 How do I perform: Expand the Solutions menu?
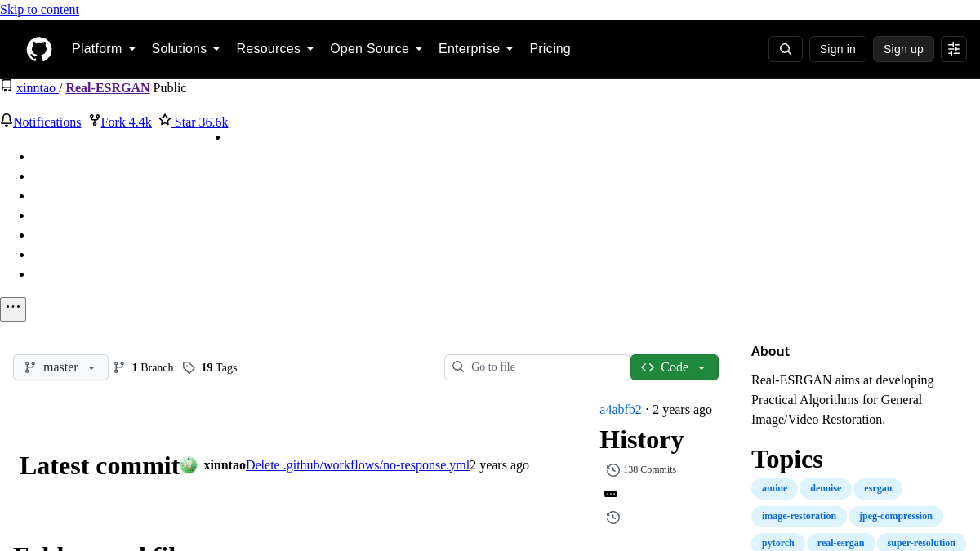[x=186, y=49]
